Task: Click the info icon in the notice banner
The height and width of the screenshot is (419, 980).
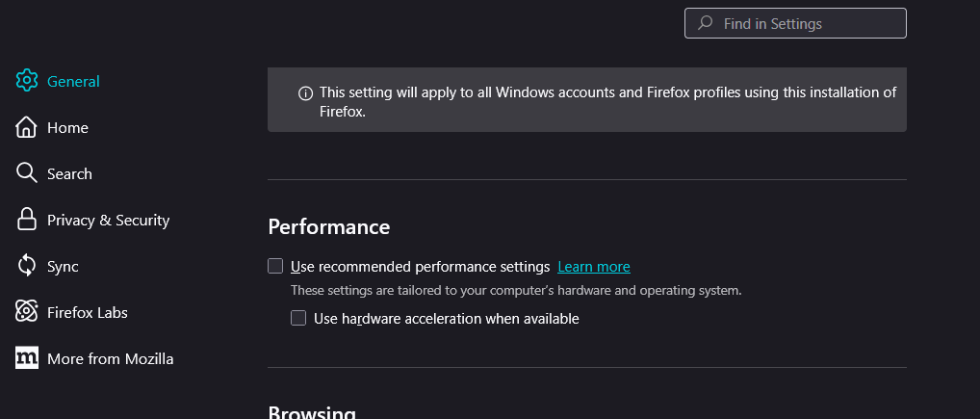Action: [x=305, y=93]
